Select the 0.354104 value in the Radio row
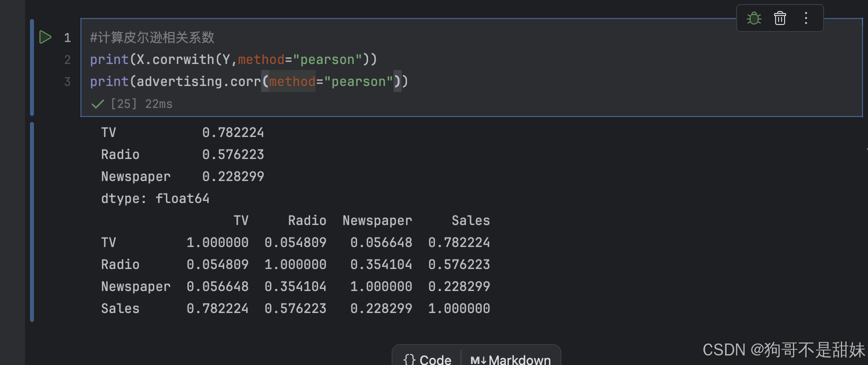The width and height of the screenshot is (868, 365). [381, 264]
